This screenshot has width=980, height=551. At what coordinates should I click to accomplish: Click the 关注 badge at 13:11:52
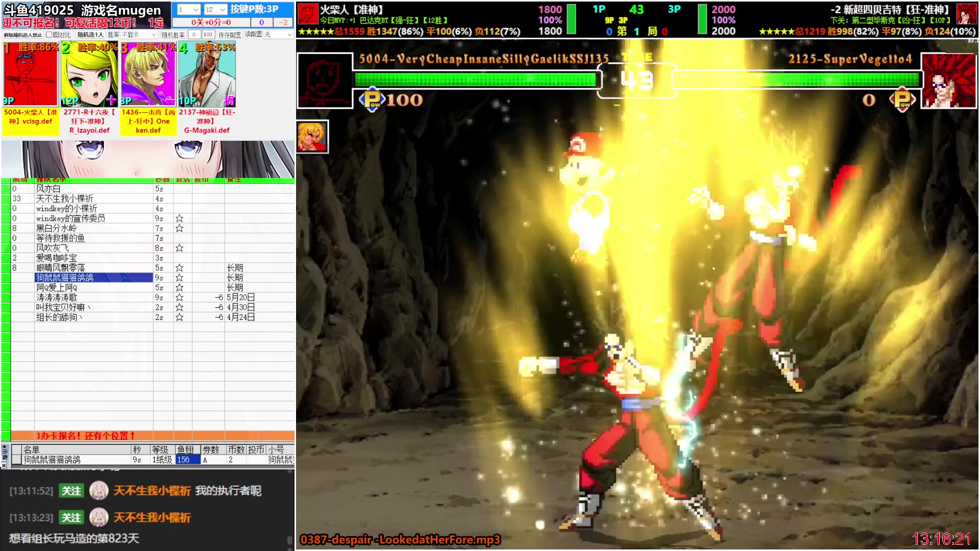[x=71, y=491]
